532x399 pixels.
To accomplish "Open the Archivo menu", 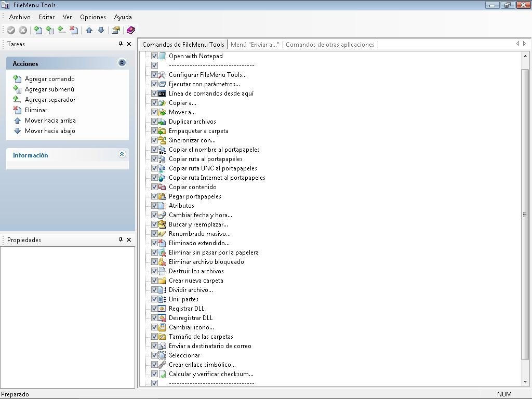I will pyautogui.click(x=20, y=17).
